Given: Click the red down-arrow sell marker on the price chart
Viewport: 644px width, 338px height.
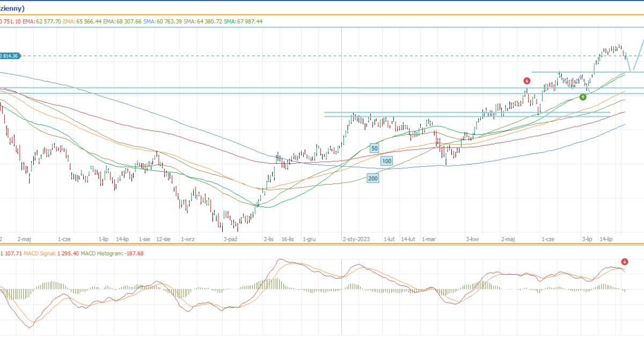Looking at the screenshot, I should coord(527,81).
